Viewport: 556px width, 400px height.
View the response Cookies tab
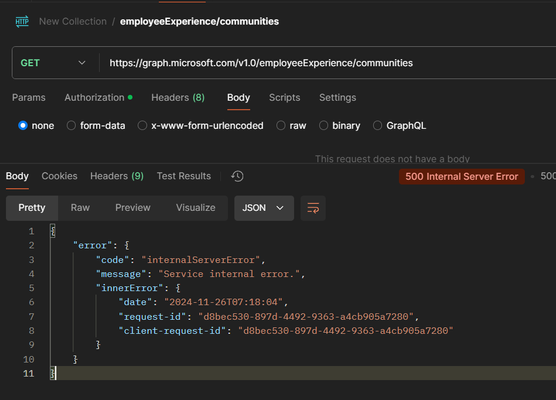pyautogui.click(x=59, y=176)
